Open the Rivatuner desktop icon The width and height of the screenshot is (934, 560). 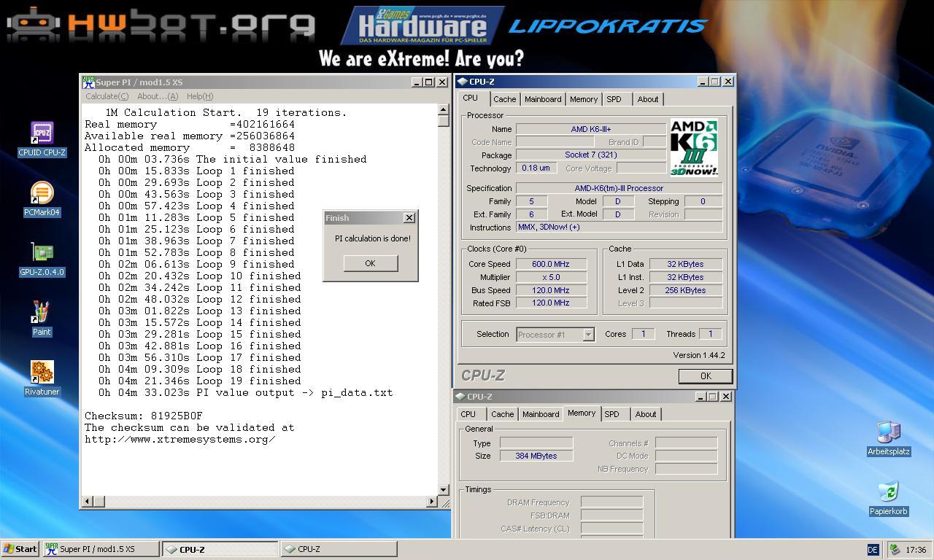pos(42,378)
